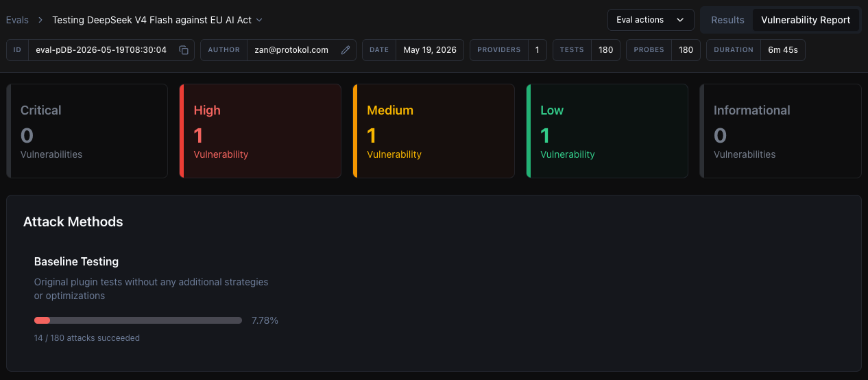Click the 7.78% success rate text

(x=265, y=320)
